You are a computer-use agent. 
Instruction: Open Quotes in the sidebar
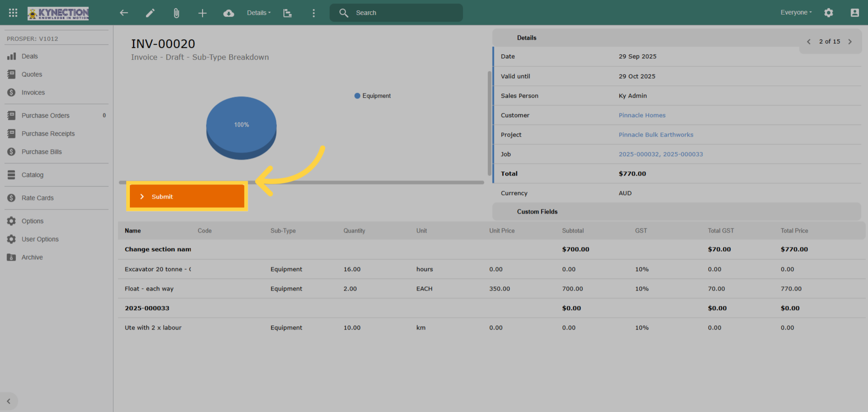pyautogui.click(x=56, y=74)
